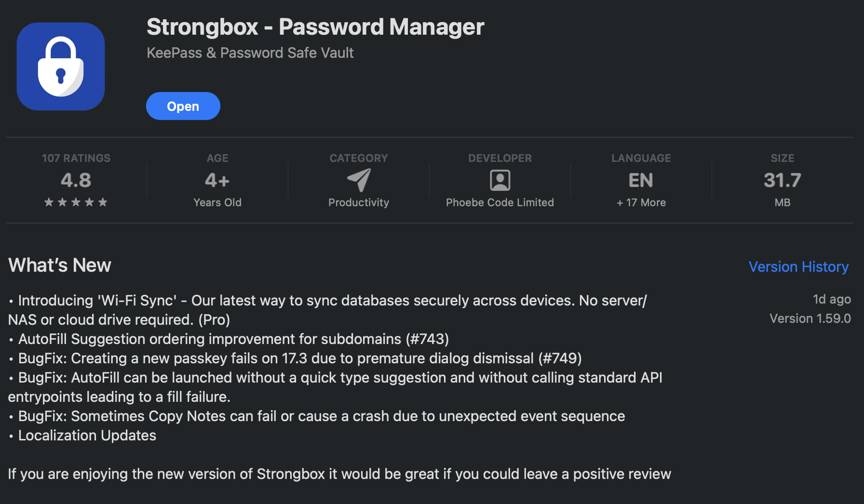Click the Productivity category label

(358, 202)
